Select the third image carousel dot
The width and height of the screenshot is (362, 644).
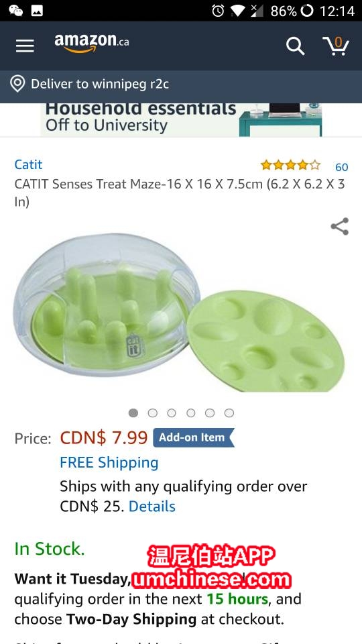tap(172, 413)
